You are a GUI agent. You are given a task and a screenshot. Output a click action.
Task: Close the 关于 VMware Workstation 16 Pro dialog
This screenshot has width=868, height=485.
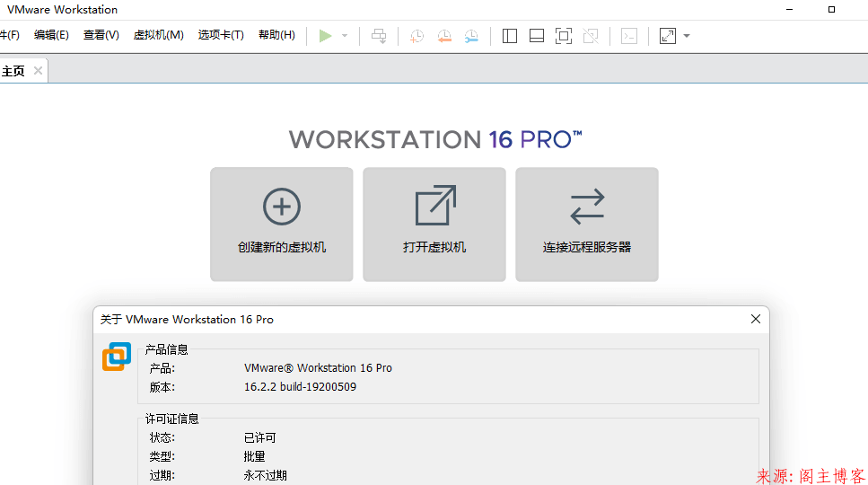pos(756,319)
